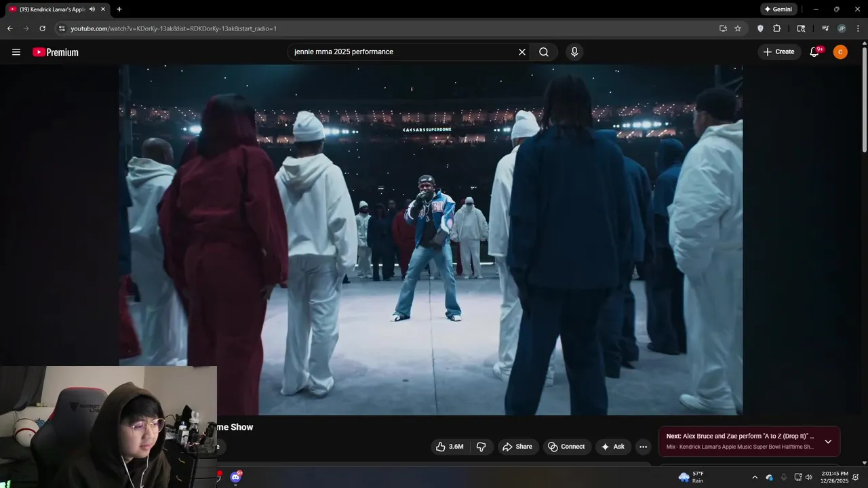Open the 57°F Rain weather widget
868x488 pixels.
tap(692, 477)
